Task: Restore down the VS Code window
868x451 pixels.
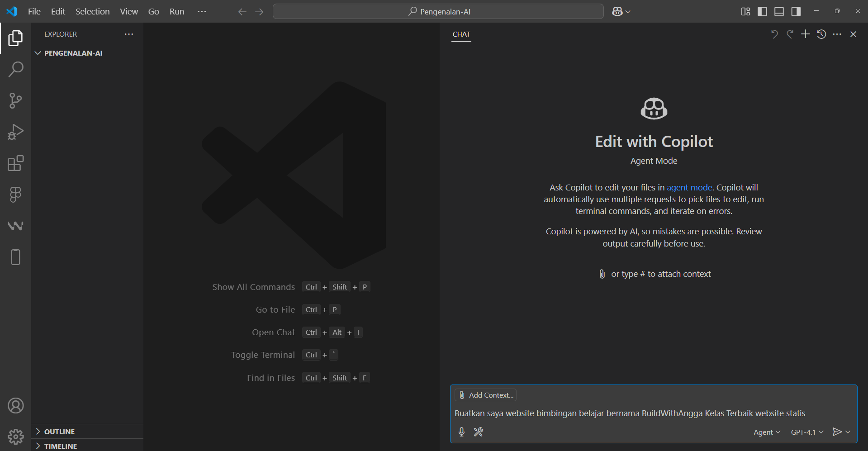Action: click(x=837, y=11)
